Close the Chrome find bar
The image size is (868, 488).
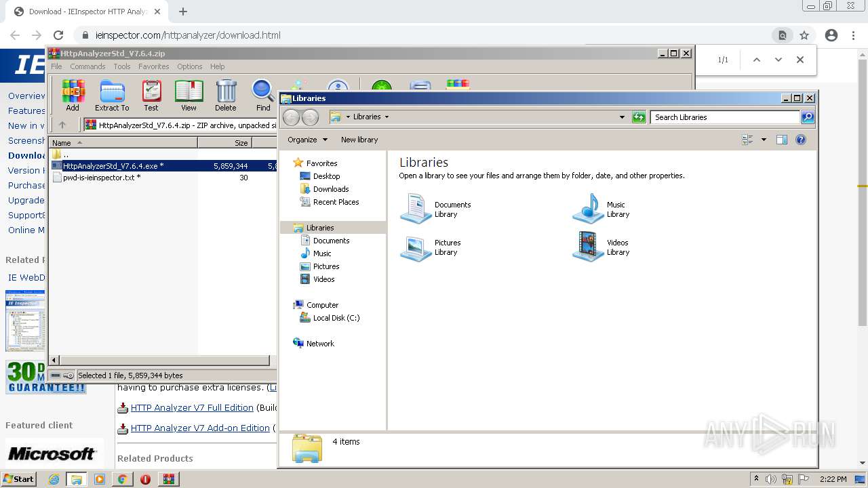click(x=800, y=60)
